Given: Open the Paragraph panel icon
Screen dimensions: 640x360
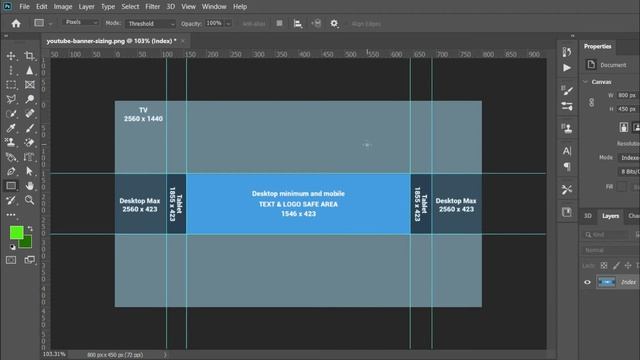Looking at the screenshot, I should (x=567, y=167).
